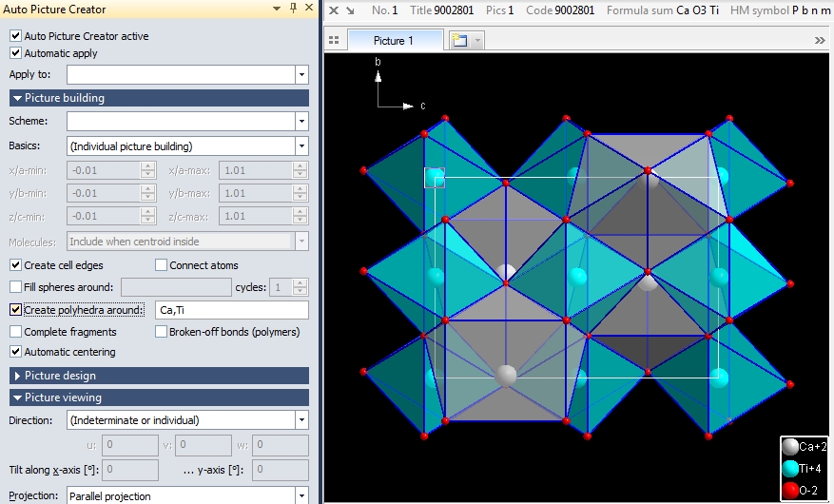Pin the Auto Picture Creator panel

(x=292, y=9)
